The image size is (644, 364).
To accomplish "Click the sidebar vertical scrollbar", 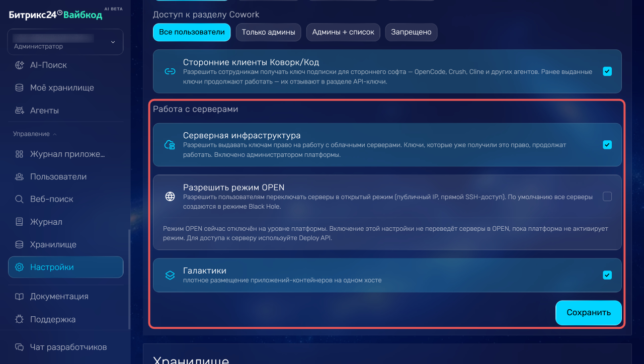I will pos(129,279).
